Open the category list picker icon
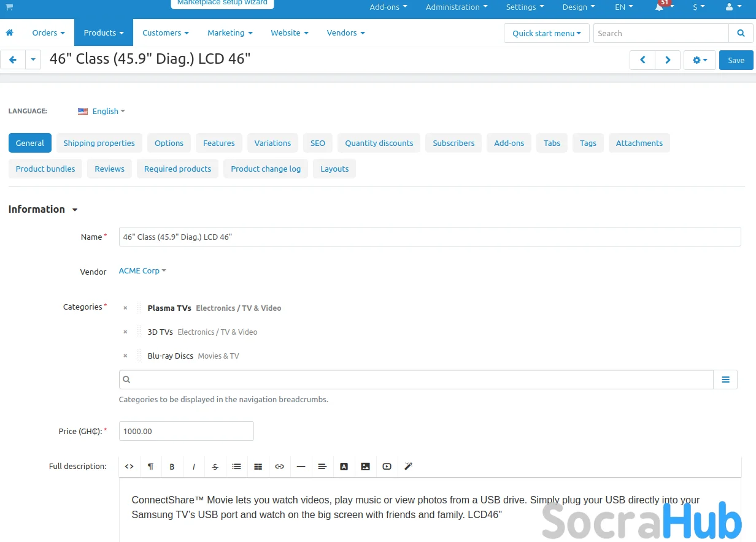The image size is (756, 542). [725, 380]
